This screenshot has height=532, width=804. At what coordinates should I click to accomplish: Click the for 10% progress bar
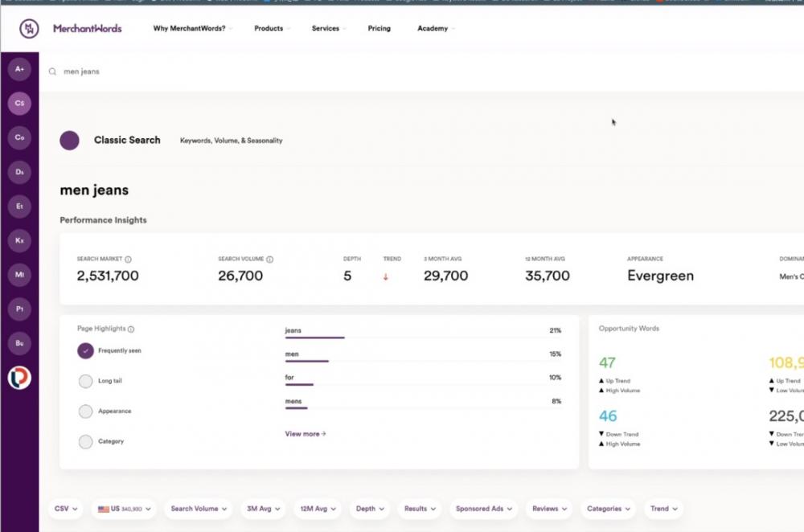click(x=423, y=384)
